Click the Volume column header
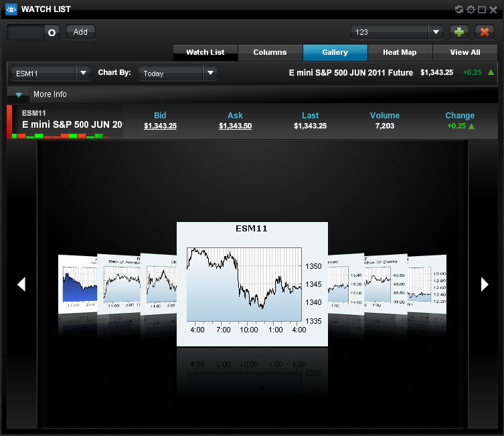Viewport: 504px width, 436px height. (385, 115)
